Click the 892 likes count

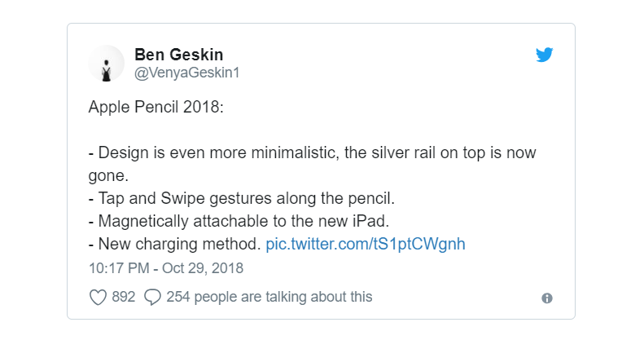(x=123, y=297)
